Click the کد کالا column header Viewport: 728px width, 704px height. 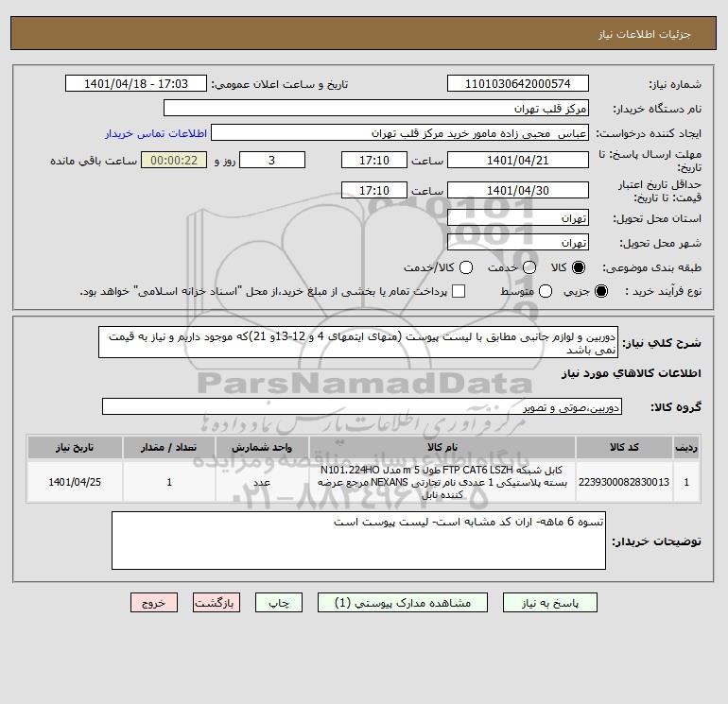[x=624, y=447]
